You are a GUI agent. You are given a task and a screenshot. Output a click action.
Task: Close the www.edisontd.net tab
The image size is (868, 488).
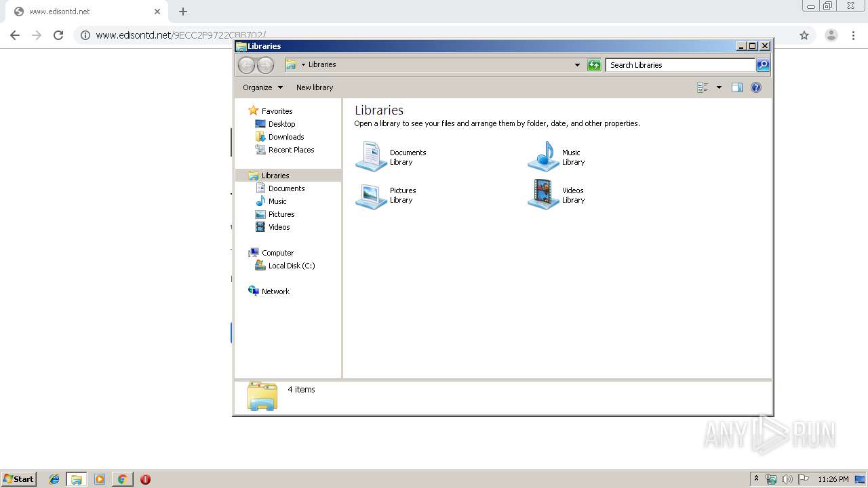pyautogui.click(x=157, y=12)
